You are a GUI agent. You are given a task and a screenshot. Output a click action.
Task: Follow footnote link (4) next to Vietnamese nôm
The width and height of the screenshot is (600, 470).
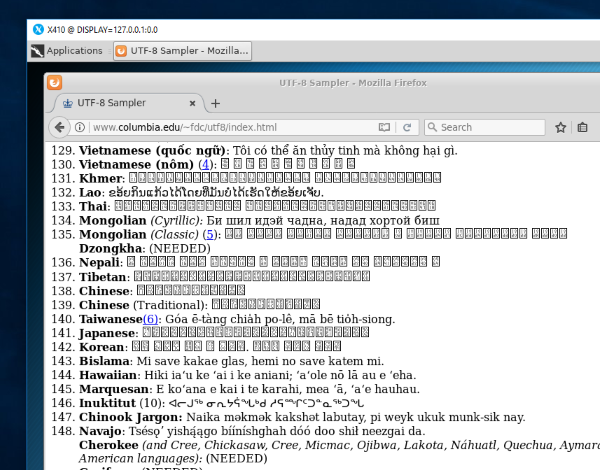pyautogui.click(x=206, y=164)
